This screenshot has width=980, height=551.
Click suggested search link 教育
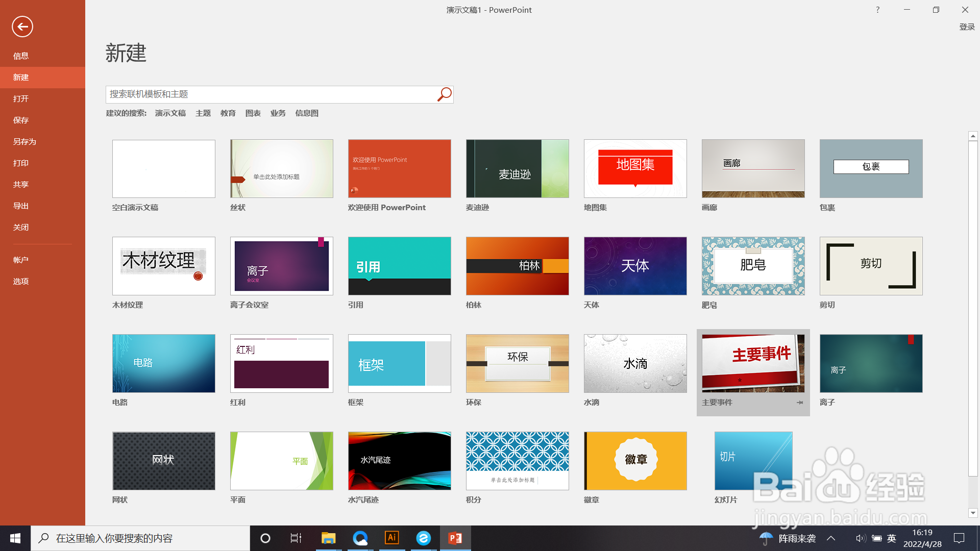(x=228, y=113)
